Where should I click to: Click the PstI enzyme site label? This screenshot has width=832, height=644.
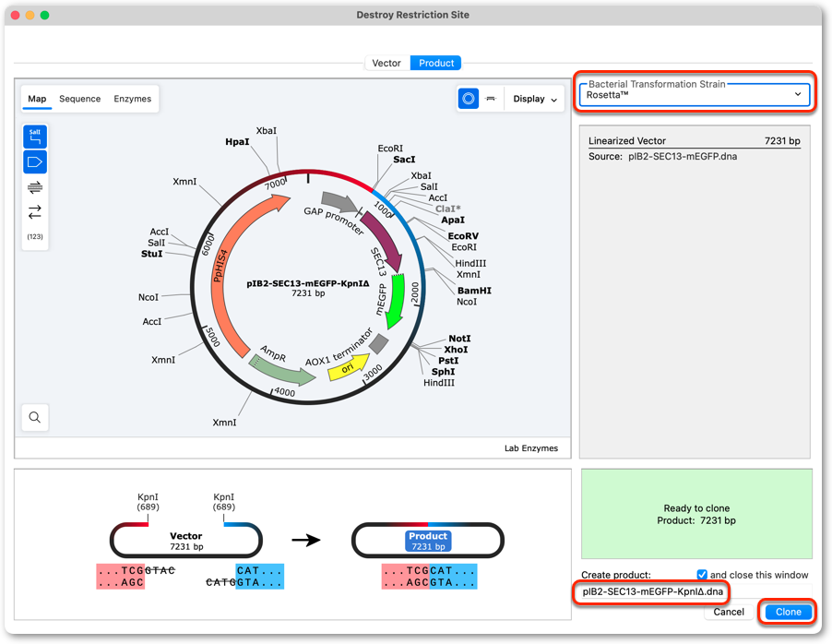tap(448, 361)
